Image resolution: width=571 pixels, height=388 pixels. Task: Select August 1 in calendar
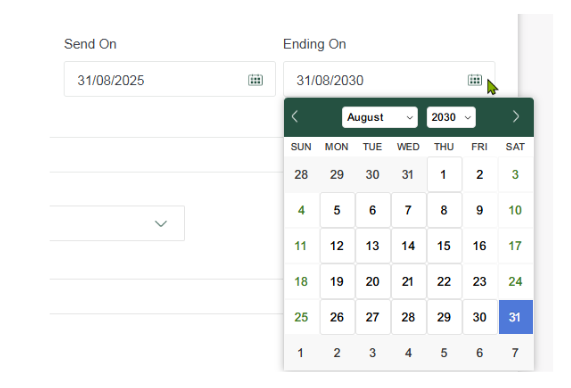444,175
